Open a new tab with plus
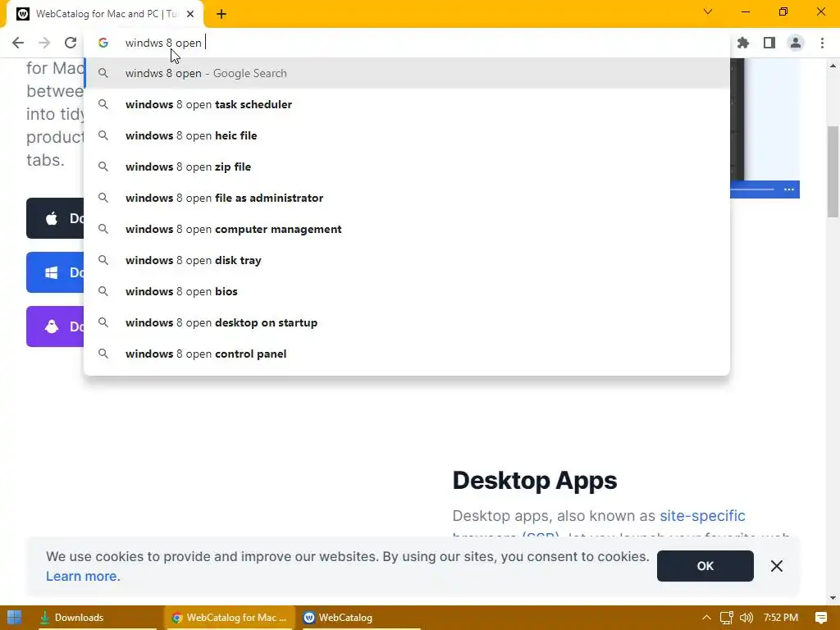840x630 pixels. tap(221, 14)
